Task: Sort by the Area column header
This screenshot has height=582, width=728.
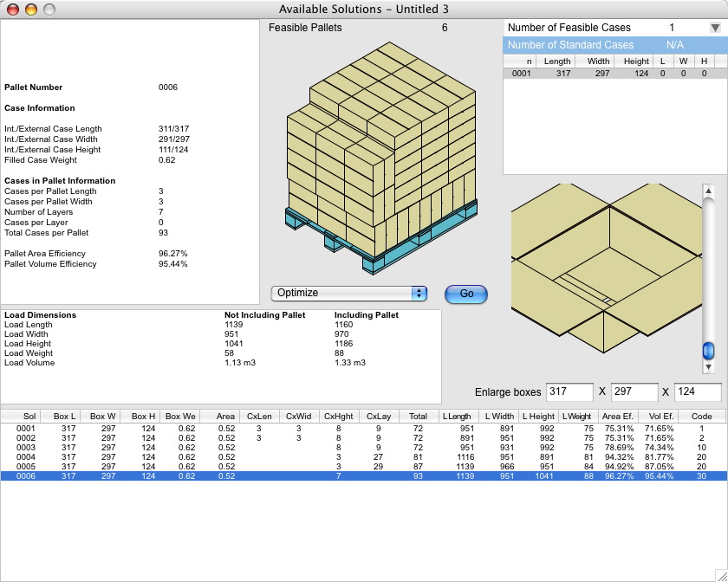Action: (220, 417)
